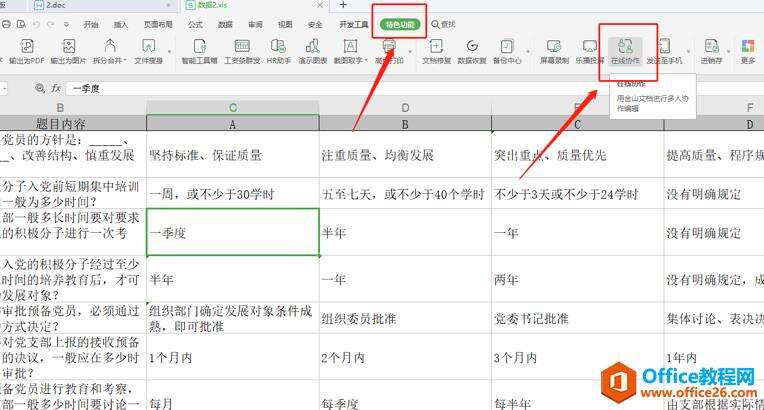Image resolution: width=764 pixels, height=410 pixels.
Task: Select cell containing 坚持标准、保证质量
Action: [x=233, y=155]
